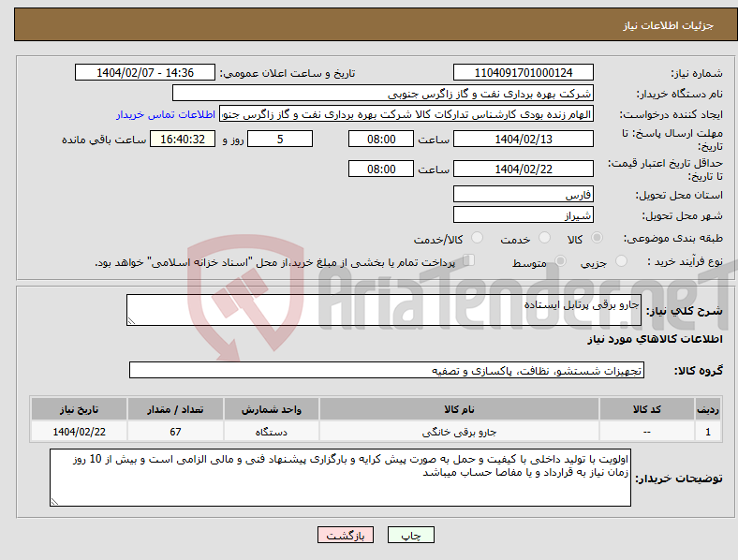Image resolution: width=738 pixels, height=560 pixels.
Task: Click the price validity 08:00 hour field
Action: coord(381,169)
